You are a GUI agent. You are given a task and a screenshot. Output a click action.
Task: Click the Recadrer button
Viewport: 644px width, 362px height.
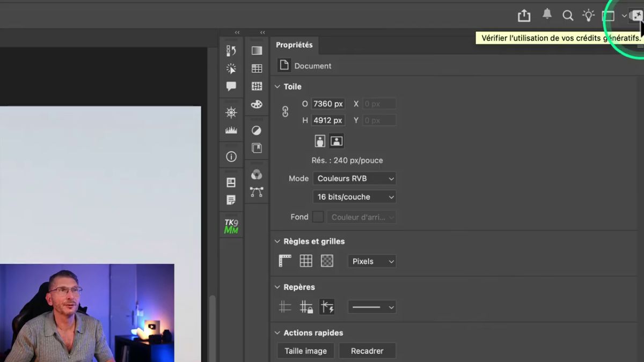pos(367,351)
